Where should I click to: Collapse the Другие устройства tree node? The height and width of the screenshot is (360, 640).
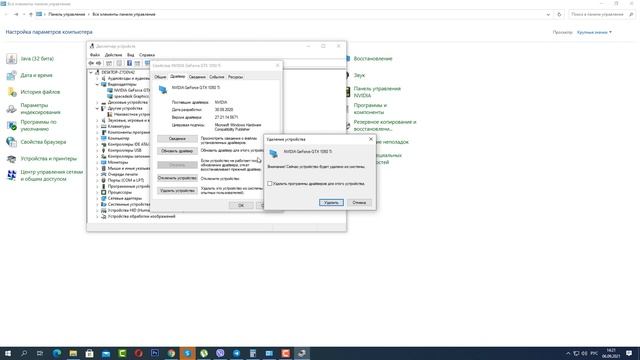tap(97, 109)
